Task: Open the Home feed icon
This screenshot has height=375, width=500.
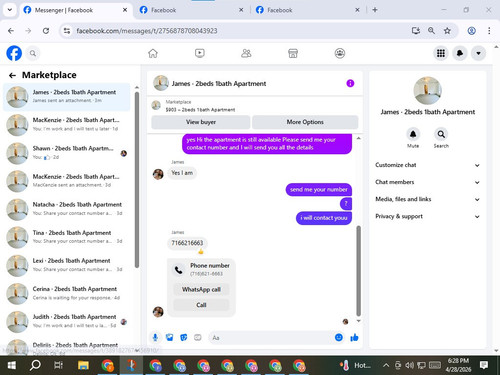Action: pos(153,53)
